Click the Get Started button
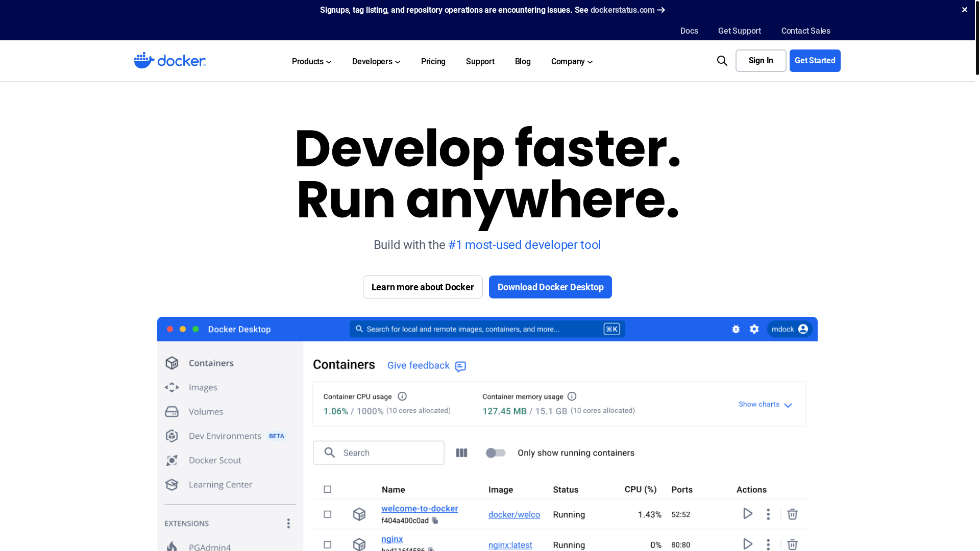This screenshot has height=551, width=980. (815, 61)
